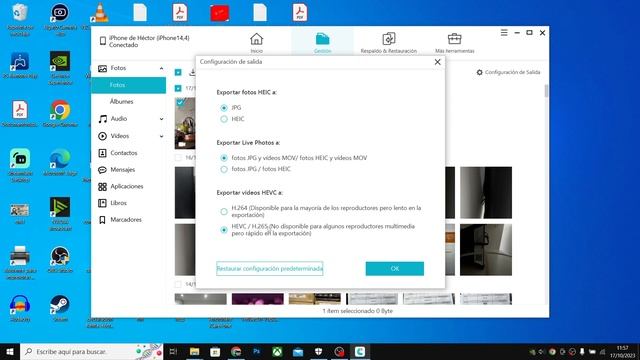Open Mensajes in sidebar
This screenshot has height=360, width=640.
pos(122,169)
